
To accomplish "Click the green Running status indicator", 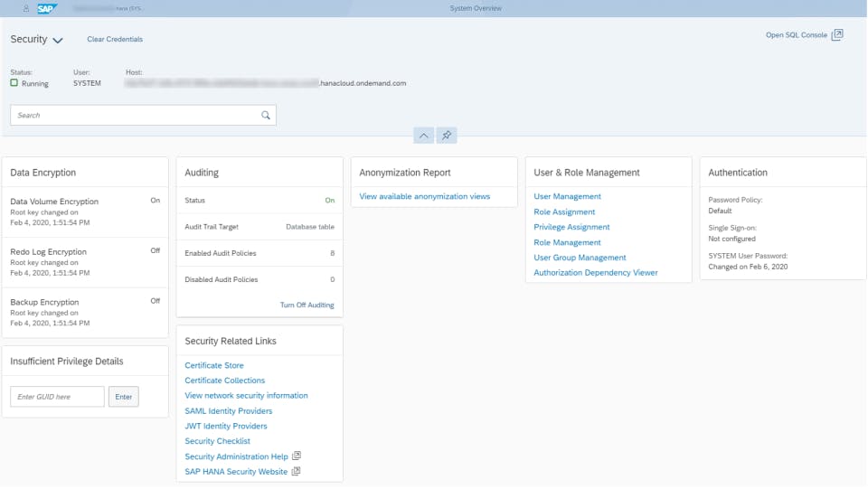I will (14, 83).
